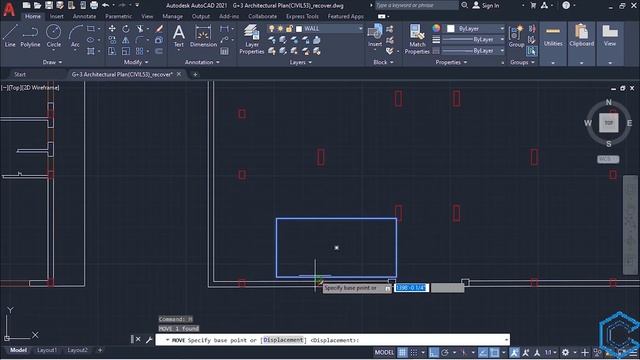Toggle polar tracking in status bar
The height and width of the screenshot is (360, 640).
tap(445, 352)
